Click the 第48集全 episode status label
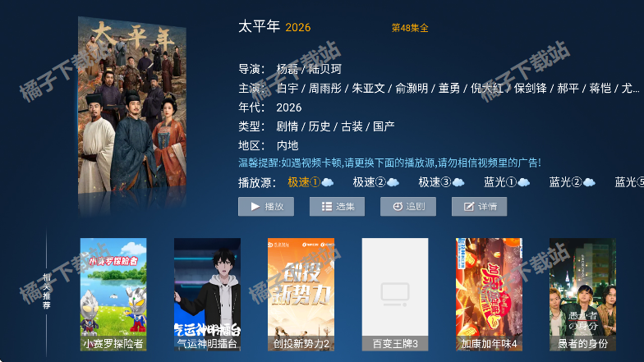The height and width of the screenshot is (362, 644). (x=410, y=28)
